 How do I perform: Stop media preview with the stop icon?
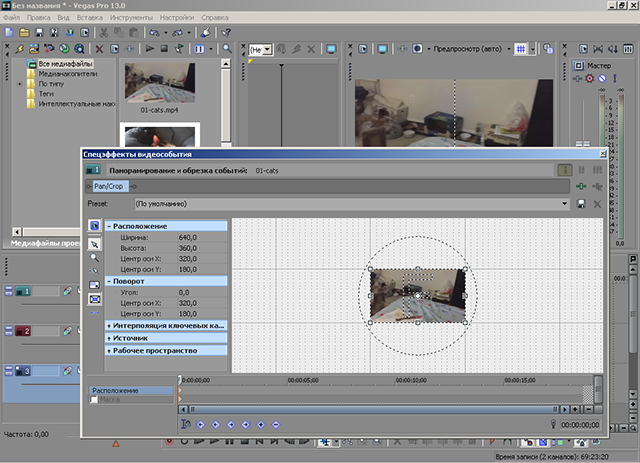[164, 49]
